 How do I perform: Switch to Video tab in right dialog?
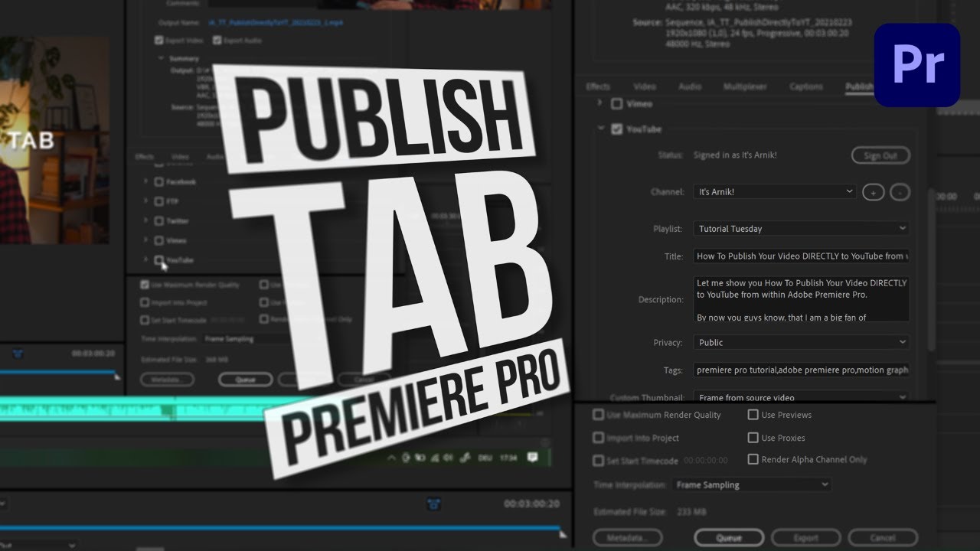(645, 86)
